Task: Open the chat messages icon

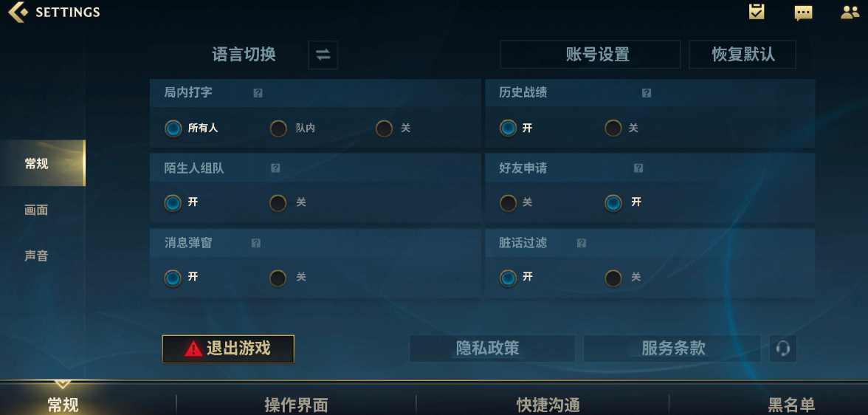Action: point(803,13)
